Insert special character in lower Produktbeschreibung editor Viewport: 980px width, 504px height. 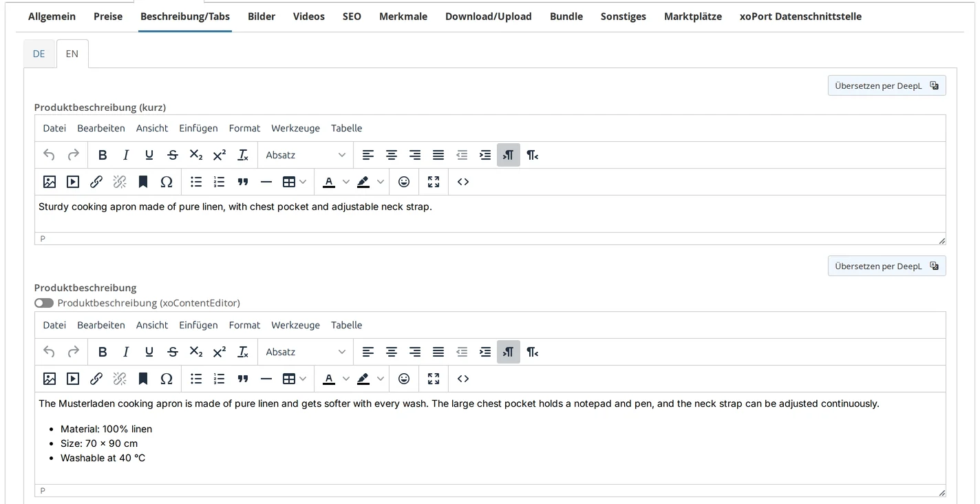coord(167,379)
